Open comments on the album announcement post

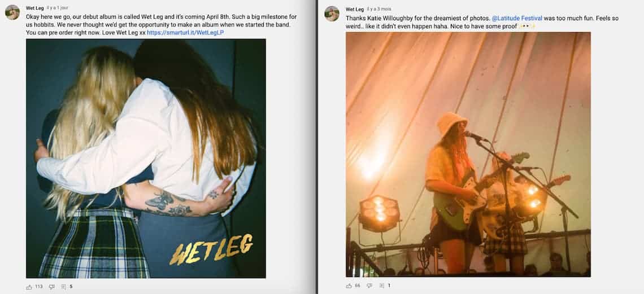(x=64, y=287)
